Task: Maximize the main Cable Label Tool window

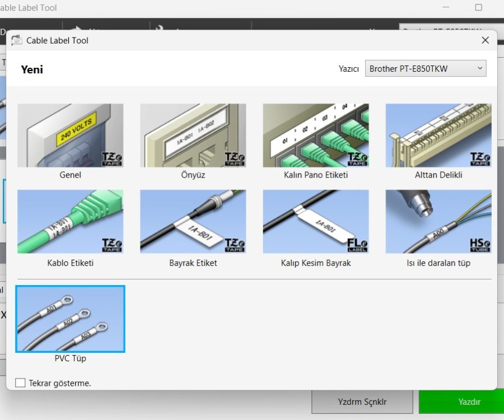Action: coord(479,7)
